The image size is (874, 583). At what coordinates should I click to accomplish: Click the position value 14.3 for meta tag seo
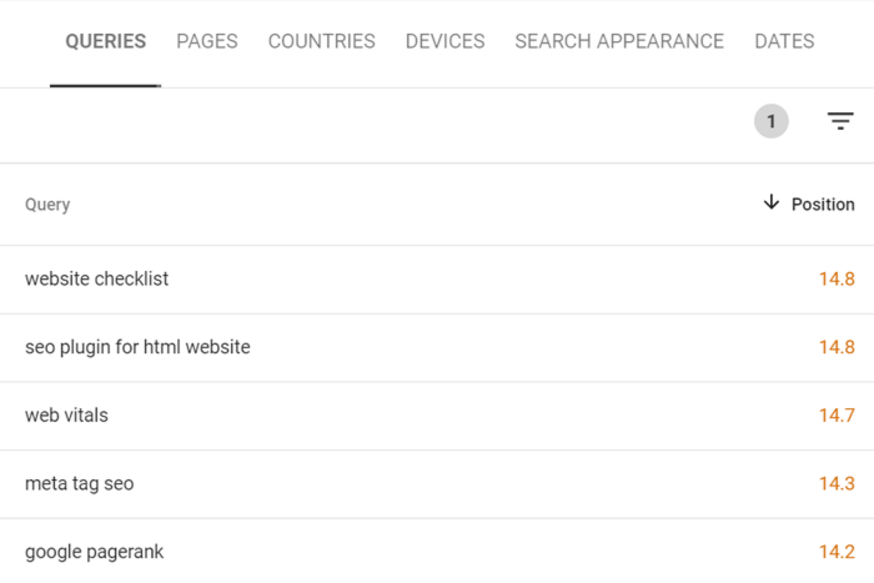tap(836, 483)
